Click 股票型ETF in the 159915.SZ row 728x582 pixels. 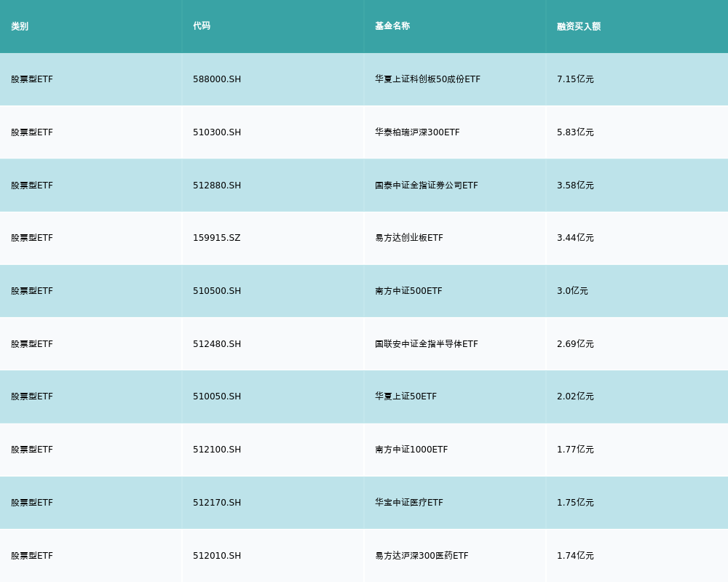click(x=32, y=238)
